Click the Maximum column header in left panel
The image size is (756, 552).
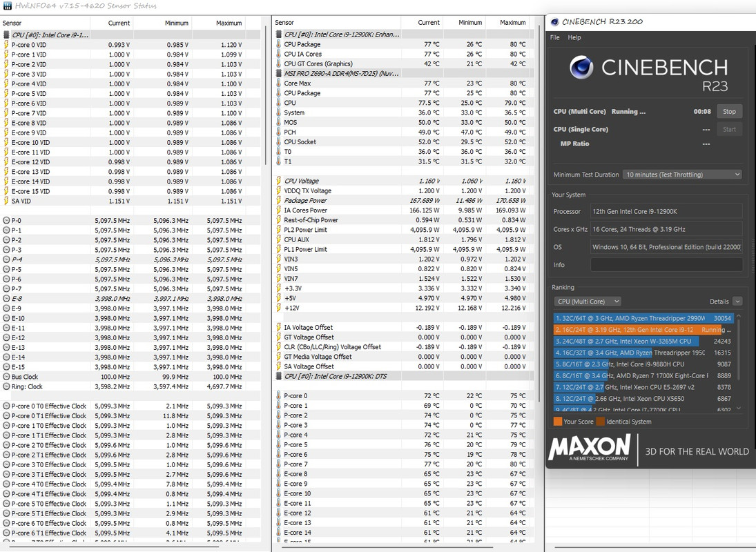tap(229, 23)
